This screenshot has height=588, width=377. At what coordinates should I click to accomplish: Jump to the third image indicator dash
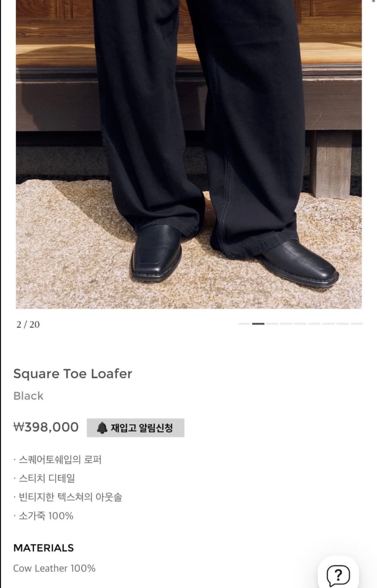(272, 324)
